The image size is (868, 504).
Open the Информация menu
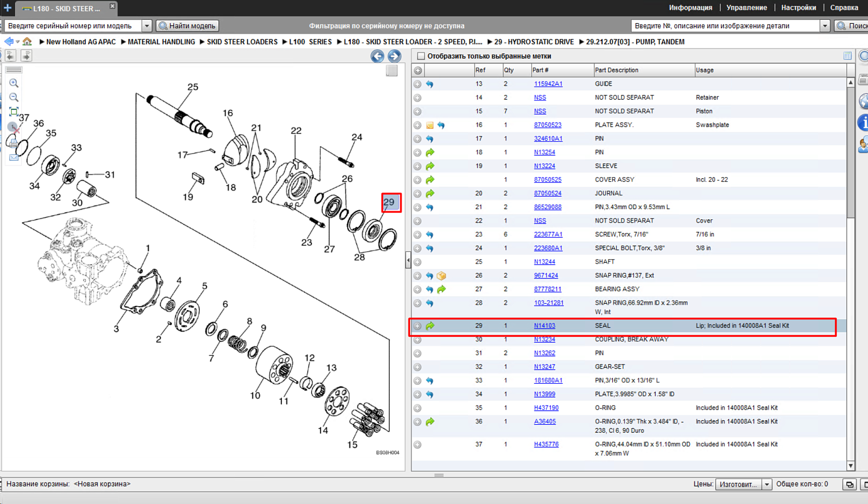click(x=690, y=8)
